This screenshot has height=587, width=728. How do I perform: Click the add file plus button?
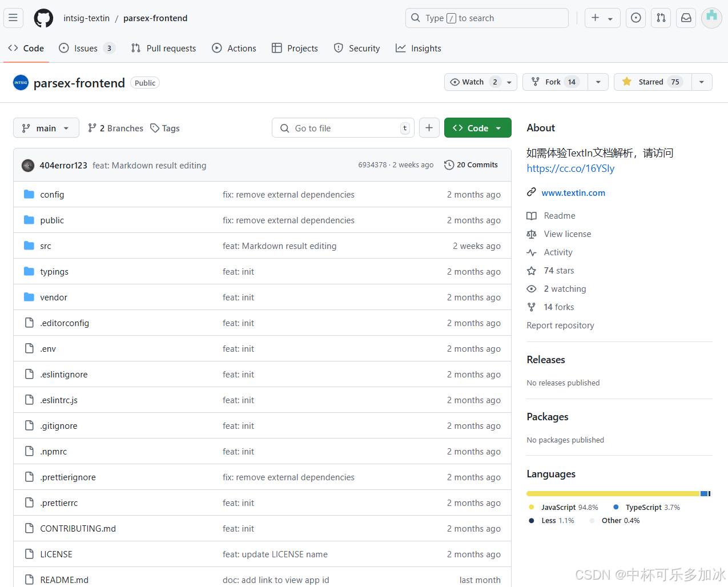[x=429, y=128]
